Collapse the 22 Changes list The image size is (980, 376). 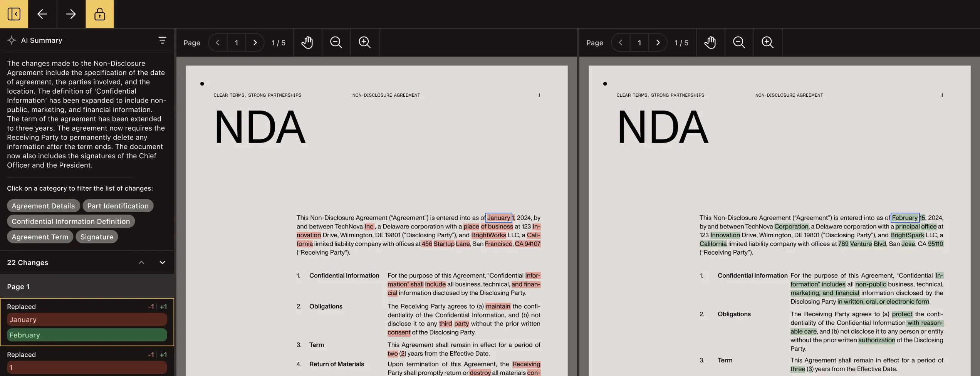[x=141, y=262]
